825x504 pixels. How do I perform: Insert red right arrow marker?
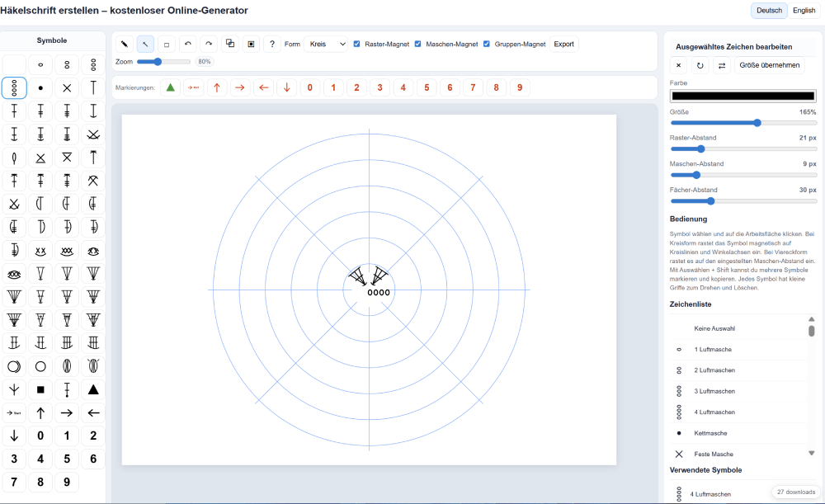pyautogui.click(x=240, y=87)
